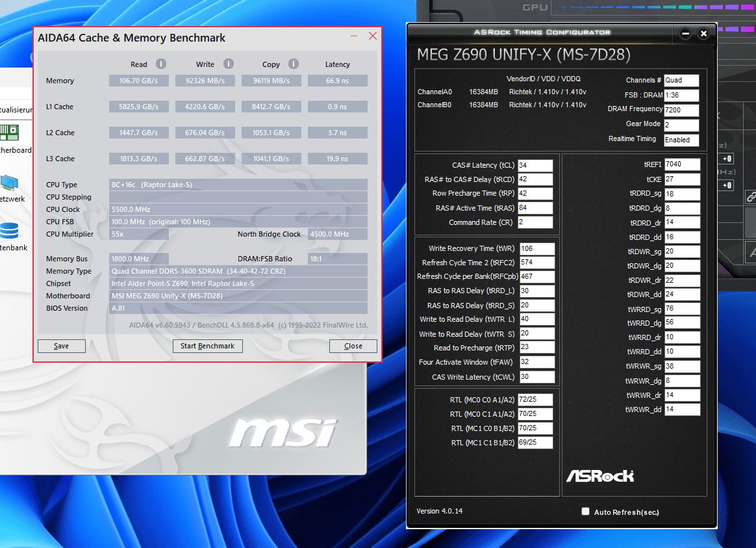Click the Memory Copy value 96119 MB/s
756x548 pixels.
point(271,81)
